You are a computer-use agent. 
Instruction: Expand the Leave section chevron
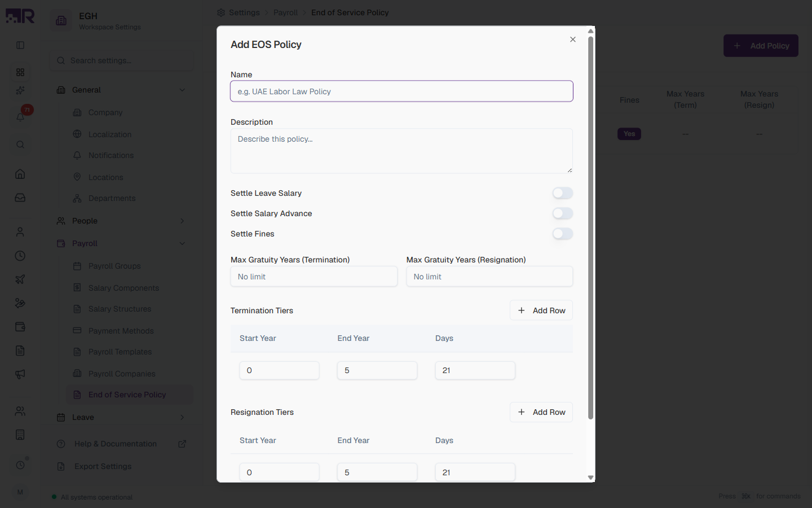(x=182, y=417)
